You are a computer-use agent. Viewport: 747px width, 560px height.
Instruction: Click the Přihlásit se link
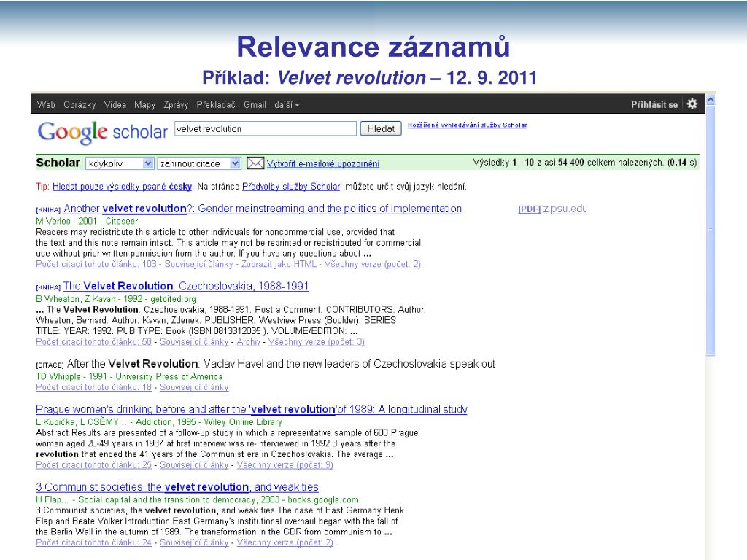click(x=654, y=105)
